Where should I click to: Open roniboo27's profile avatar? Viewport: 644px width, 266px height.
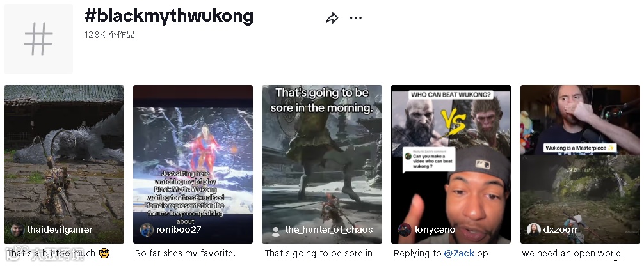[x=147, y=230]
